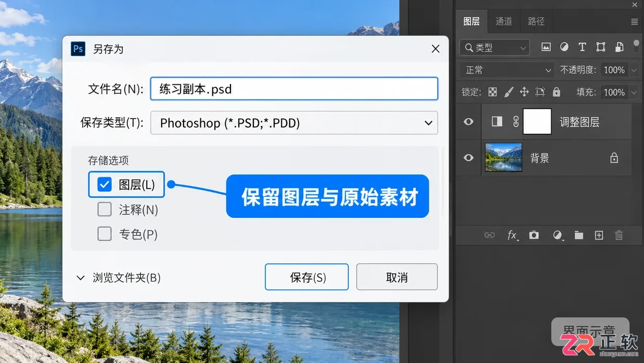Viewport: 644px width, 363px height.
Task: Select the 背景 layer thumbnail
Action: (504, 157)
